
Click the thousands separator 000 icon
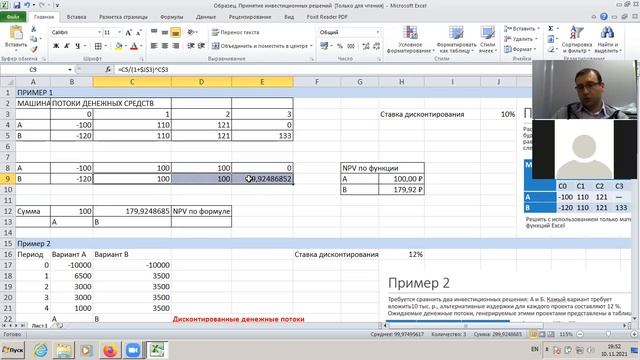pyautogui.click(x=351, y=46)
